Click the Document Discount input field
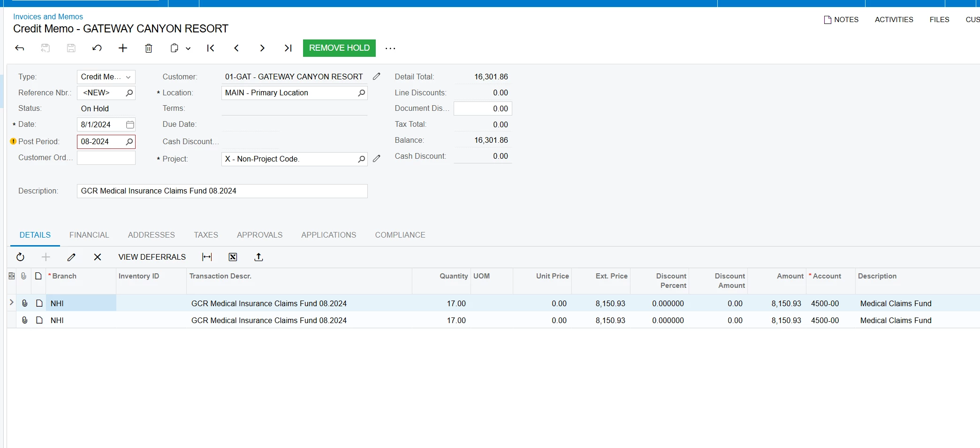Image resolution: width=980 pixels, height=448 pixels. (x=483, y=108)
